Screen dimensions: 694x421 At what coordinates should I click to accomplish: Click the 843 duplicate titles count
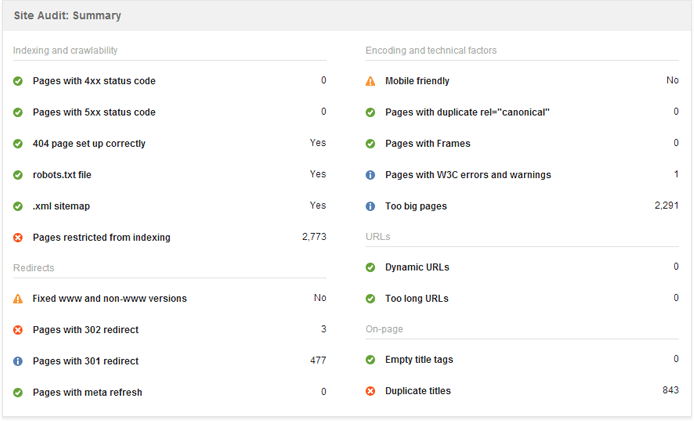coord(671,390)
